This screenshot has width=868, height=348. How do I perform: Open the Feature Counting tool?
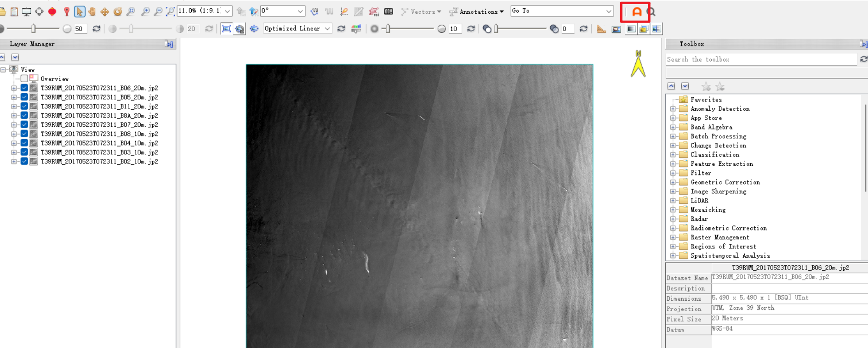click(388, 11)
